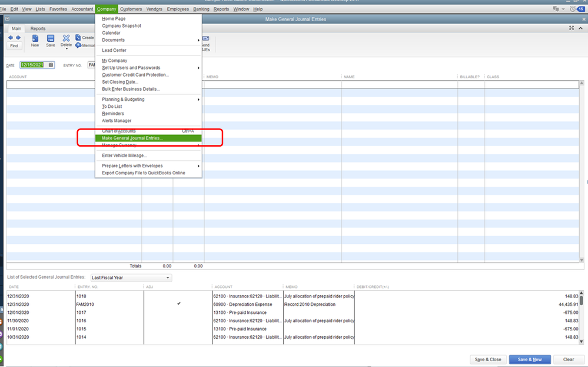Click the Clear button
The image size is (588, 367).
click(569, 359)
